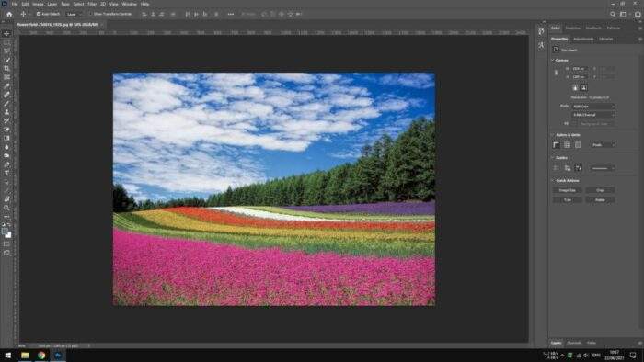The image size is (644, 362).
Task: Collapse the Rulers & Grids section
Action: (552, 135)
